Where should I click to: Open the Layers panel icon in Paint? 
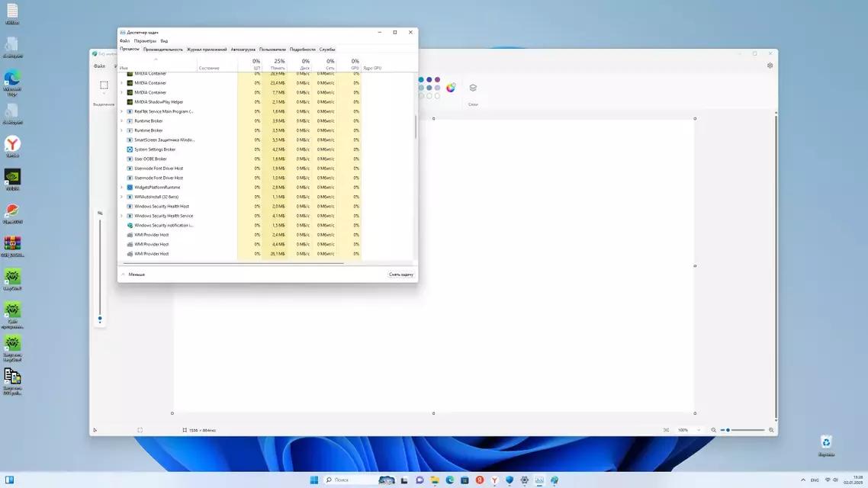click(473, 88)
